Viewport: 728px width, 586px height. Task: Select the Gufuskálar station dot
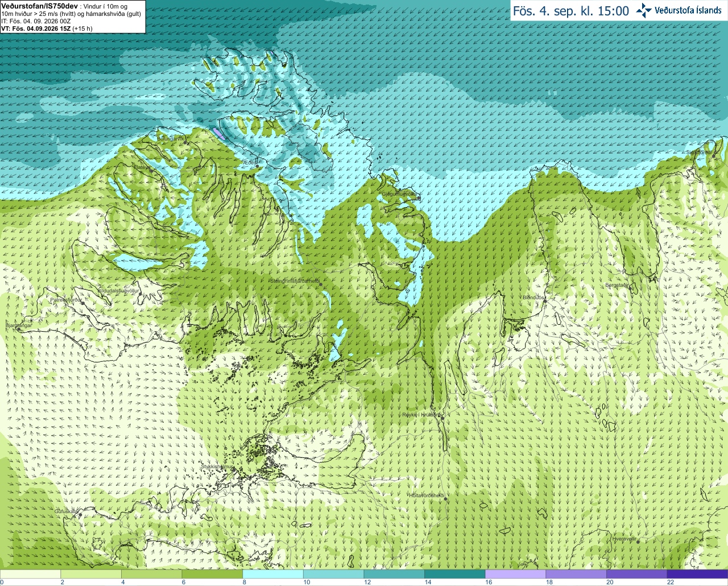pos(80,514)
